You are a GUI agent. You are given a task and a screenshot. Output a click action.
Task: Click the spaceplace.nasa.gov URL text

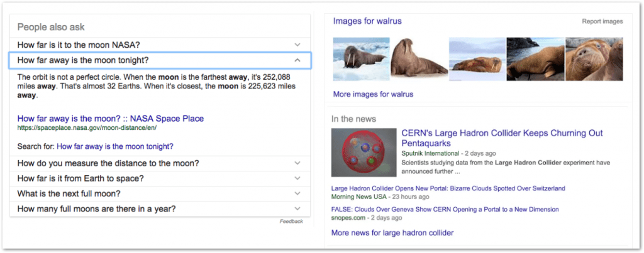click(87, 128)
